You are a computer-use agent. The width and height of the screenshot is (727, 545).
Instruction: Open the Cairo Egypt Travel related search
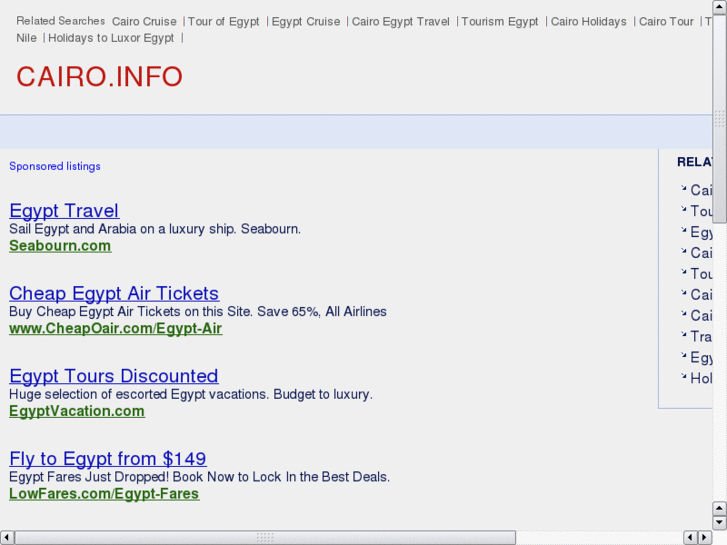(401, 22)
